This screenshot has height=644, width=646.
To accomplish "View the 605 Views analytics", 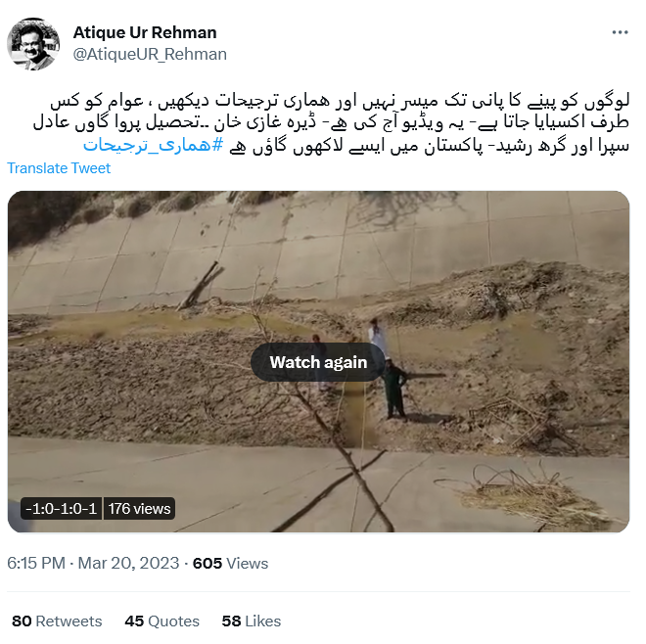I will click(230, 563).
